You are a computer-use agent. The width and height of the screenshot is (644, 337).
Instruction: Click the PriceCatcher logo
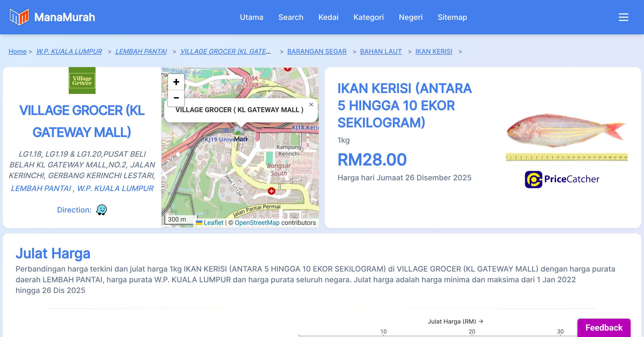pyautogui.click(x=562, y=179)
